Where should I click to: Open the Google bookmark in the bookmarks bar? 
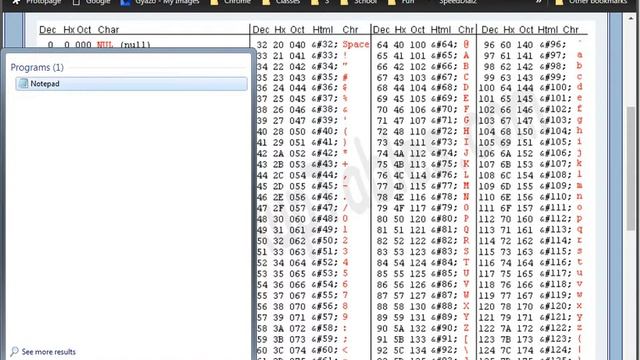(91, 2)
